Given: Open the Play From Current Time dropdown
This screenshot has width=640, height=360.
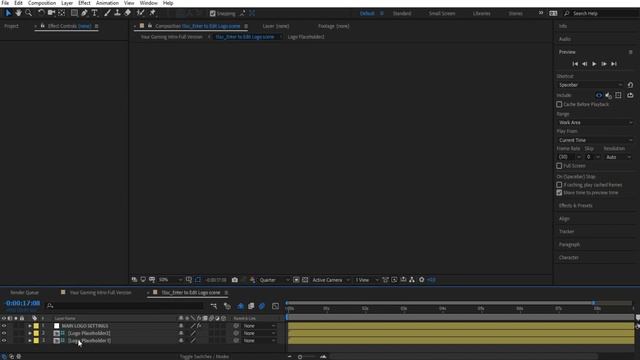Looking at the screenshot, I should tap(596, 140).
